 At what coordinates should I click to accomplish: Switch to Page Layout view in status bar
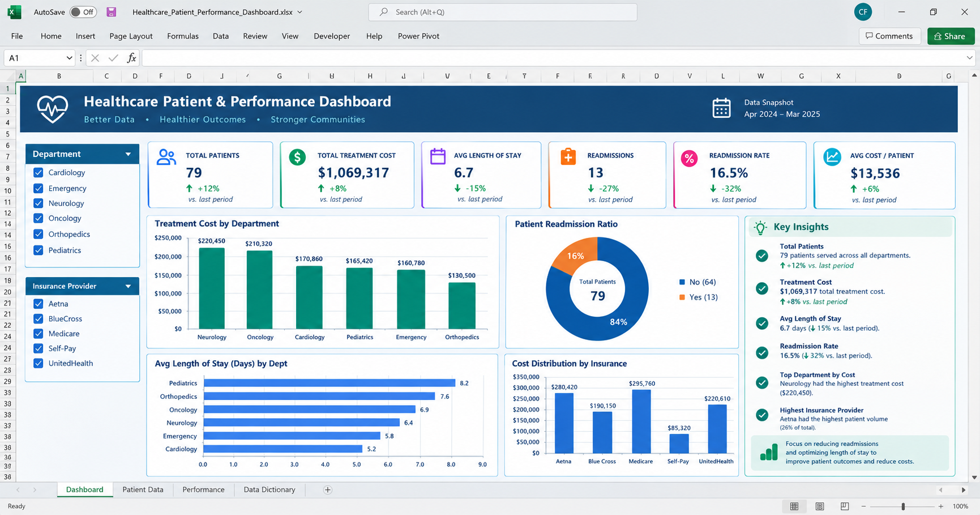pos(819,506)
